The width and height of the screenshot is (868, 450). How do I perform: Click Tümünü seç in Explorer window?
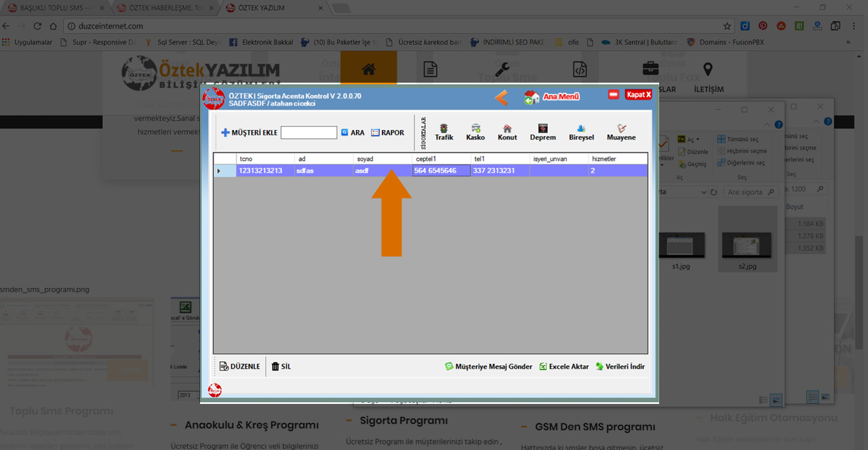coord(737,139)
